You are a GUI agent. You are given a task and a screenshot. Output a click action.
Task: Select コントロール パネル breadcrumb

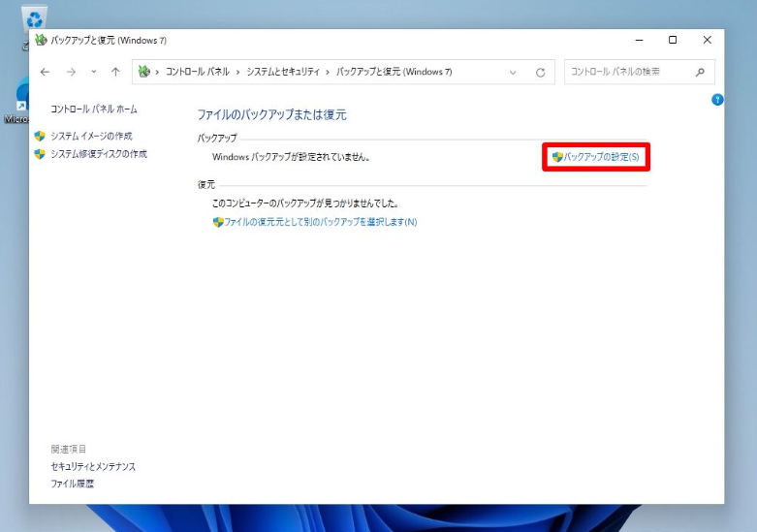pos(198,72)
